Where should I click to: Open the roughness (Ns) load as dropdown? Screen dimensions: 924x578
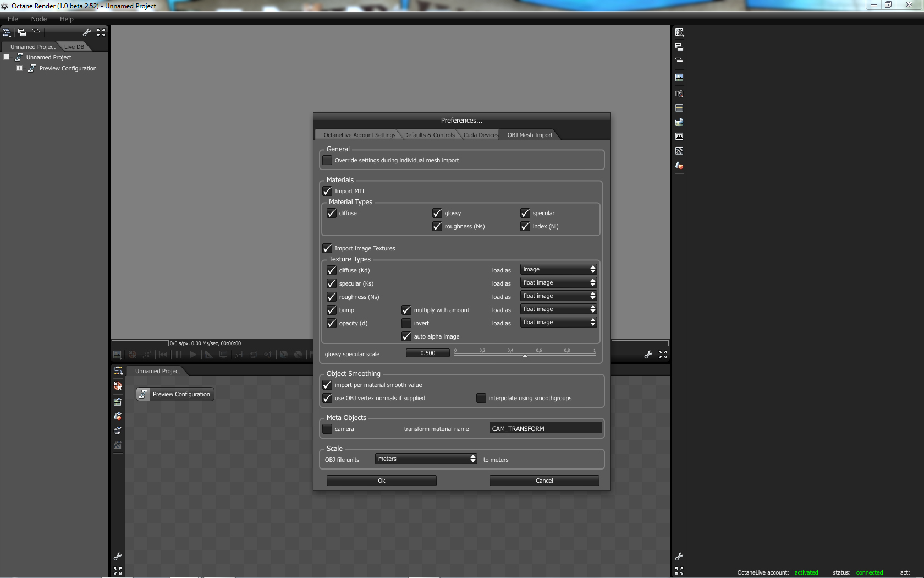tap(559, 296)
